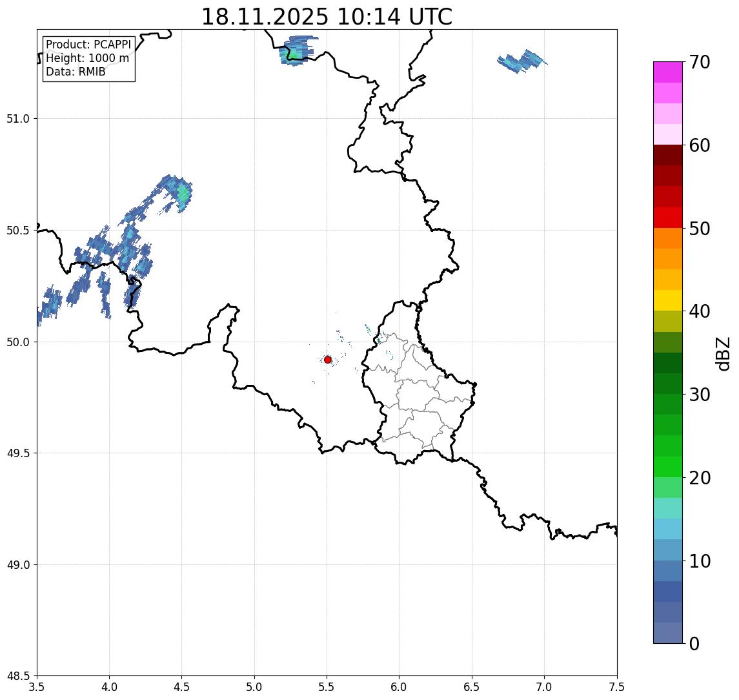
Task: Click the colorbar tick label 60
Action: (x=699, y=145)
